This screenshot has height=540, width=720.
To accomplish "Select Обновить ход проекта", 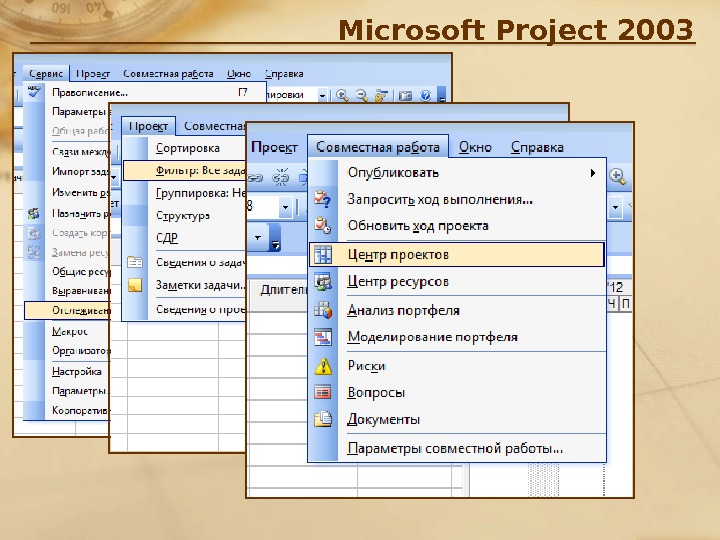I will 418,226.
